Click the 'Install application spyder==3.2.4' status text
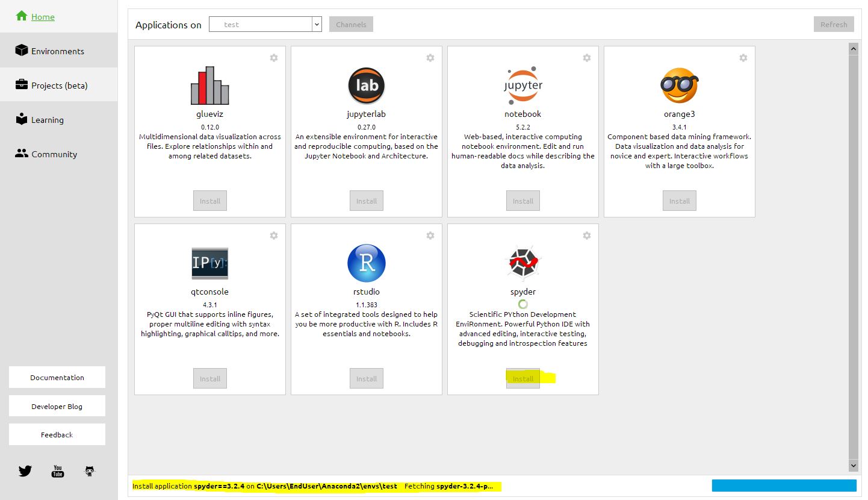 click(188, 486)
